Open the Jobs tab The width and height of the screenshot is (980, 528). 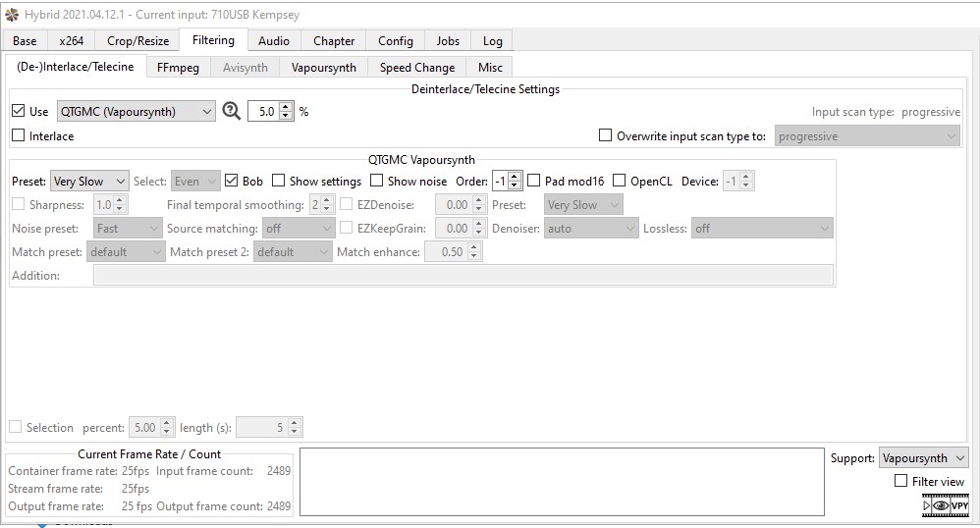click(448, 40)
